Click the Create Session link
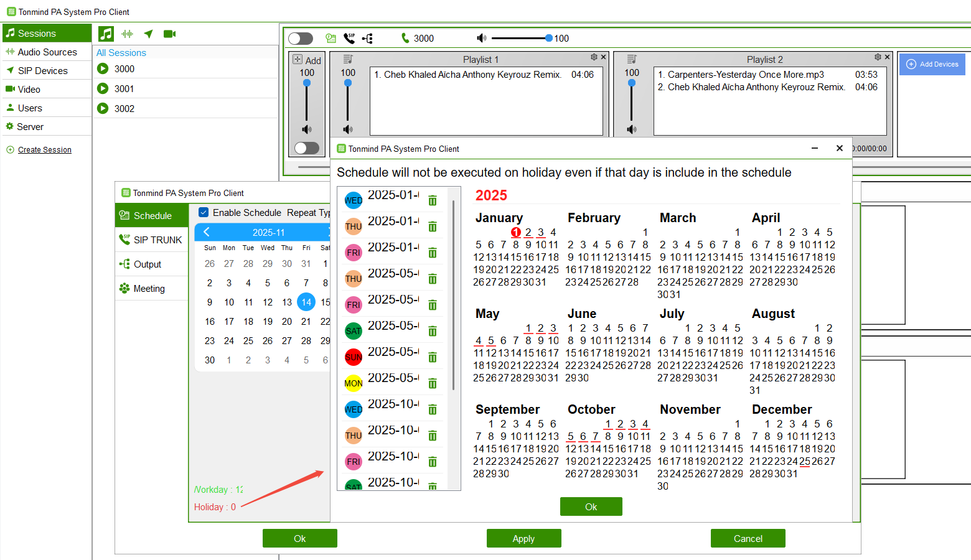 [x=45, y=150]
